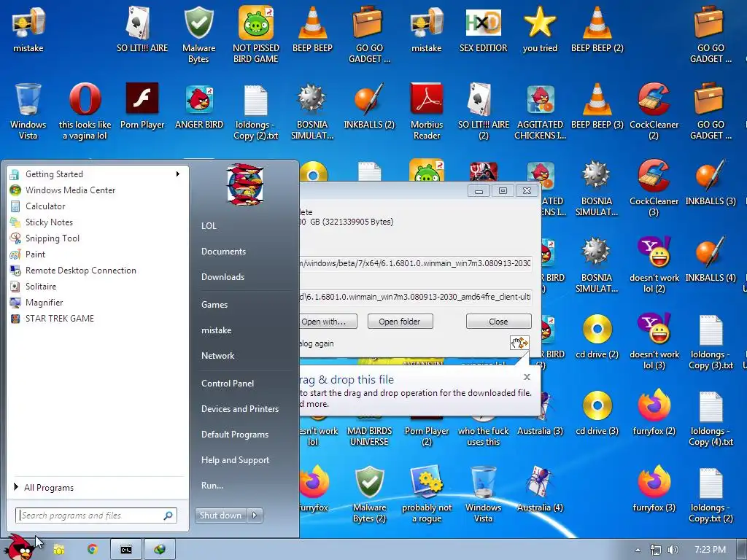Open the Documents link in Start menu
747x560 pixels.
(223, 252)
